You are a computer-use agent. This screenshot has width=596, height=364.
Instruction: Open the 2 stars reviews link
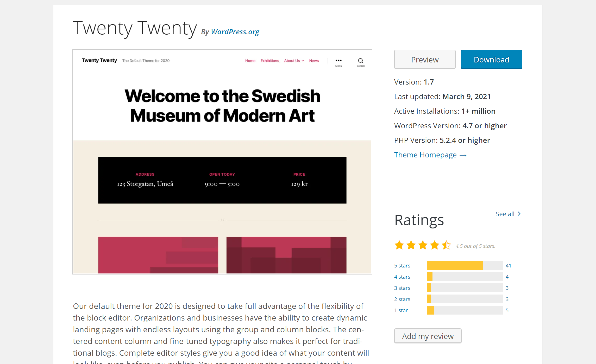coord(402,299)
